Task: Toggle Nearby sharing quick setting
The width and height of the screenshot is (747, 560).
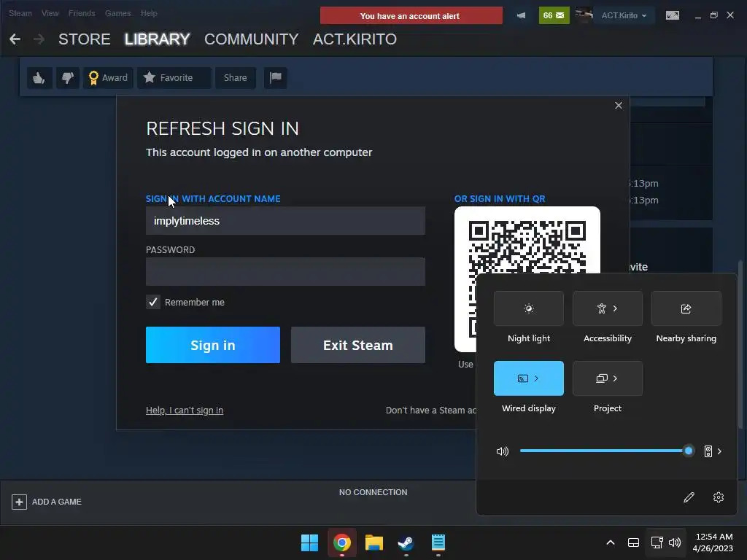Action: point(686,308)
